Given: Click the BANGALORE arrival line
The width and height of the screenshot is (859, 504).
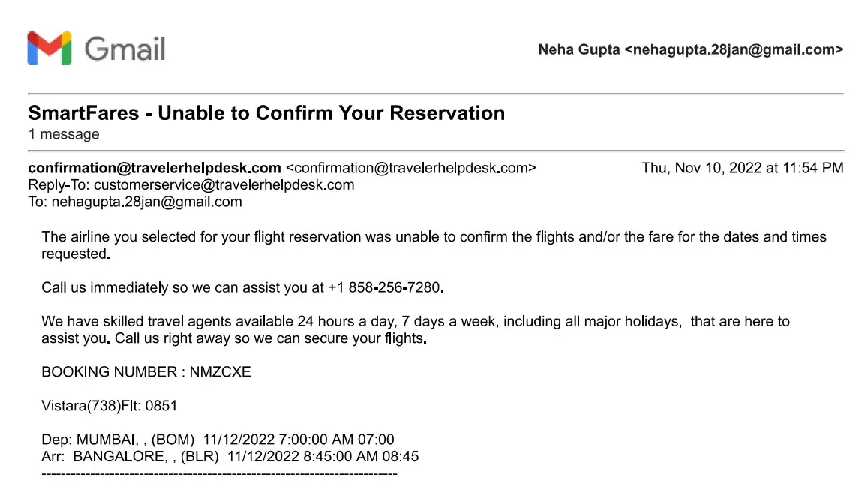Looking at the screenshot, I should [230, 456].
